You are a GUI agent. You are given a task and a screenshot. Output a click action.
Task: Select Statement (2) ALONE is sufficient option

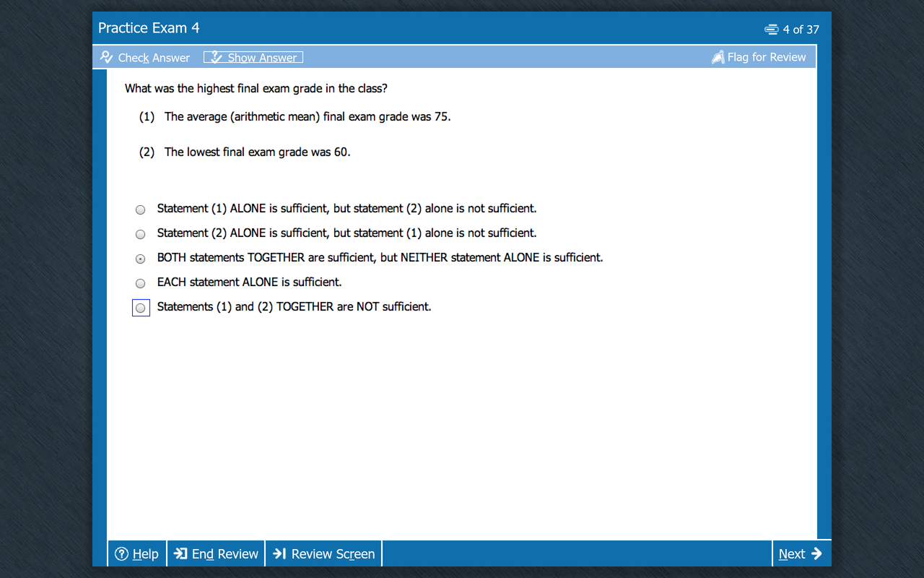(x=141, y=234)
